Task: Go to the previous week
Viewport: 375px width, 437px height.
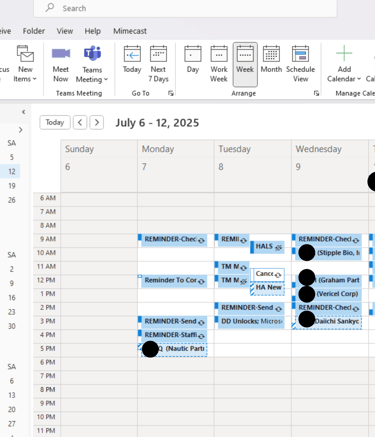Action: pos(80,122)
